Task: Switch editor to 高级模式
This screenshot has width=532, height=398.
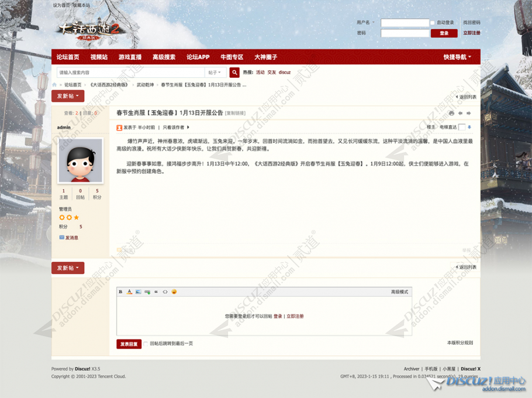Action: pos(399,291)
